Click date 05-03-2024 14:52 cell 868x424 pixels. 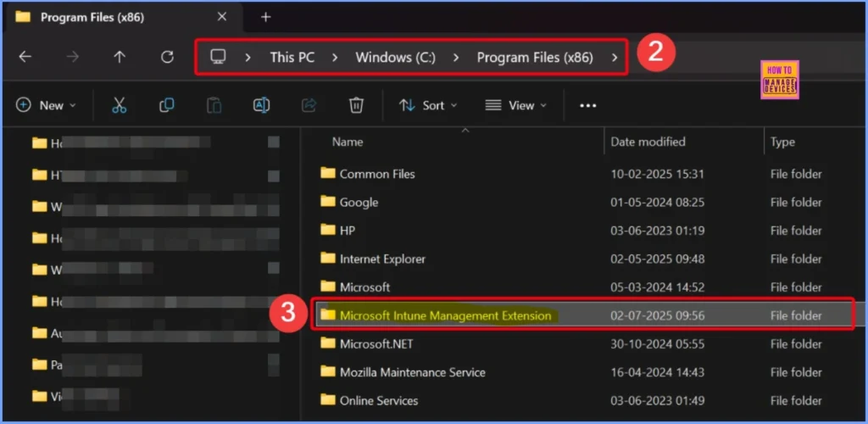[657, 287]
